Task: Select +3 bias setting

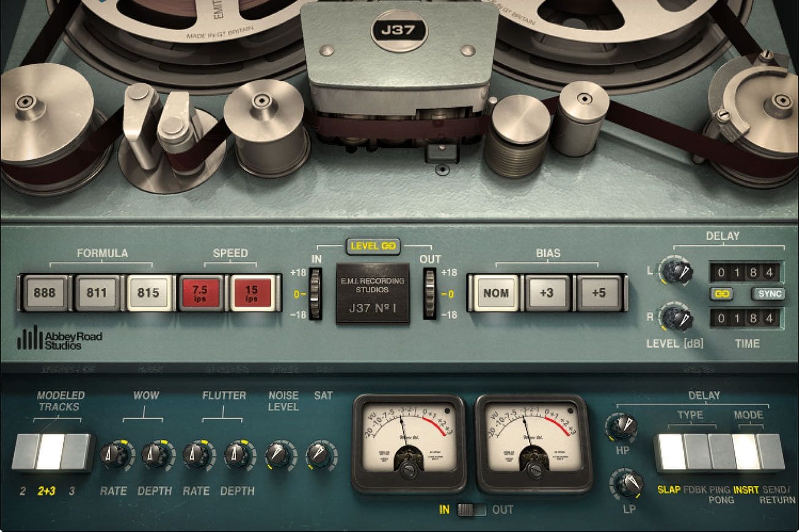Action: (x=547, y=293)
